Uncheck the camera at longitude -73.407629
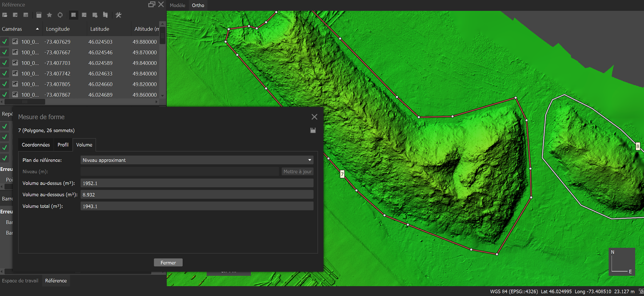Image resolution: width=644 pixels, height=296 pixels. click(5, 42)
